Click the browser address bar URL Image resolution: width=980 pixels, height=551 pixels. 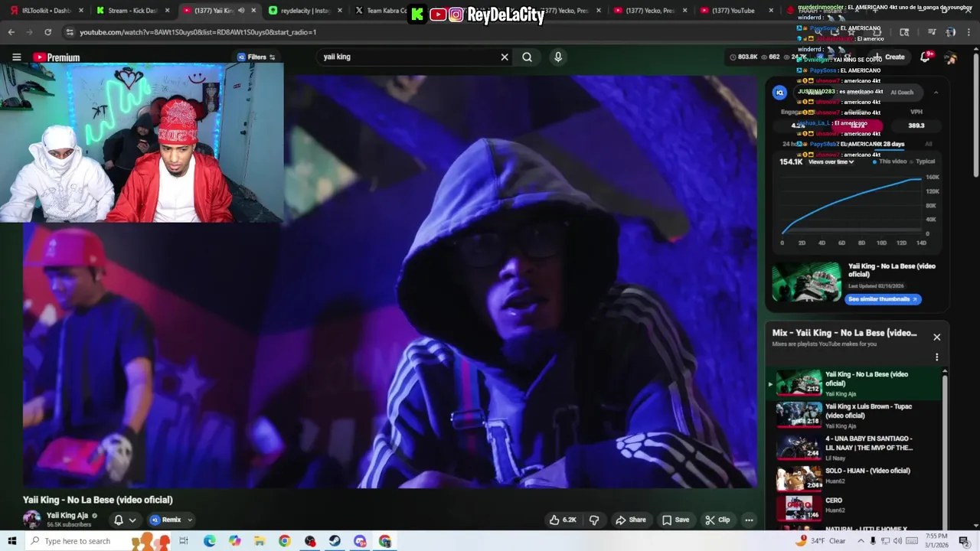[198, 32]
